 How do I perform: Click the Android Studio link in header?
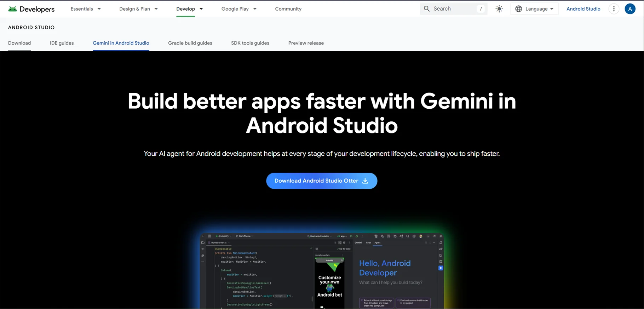pyautogui.click(x=583, y=9)
